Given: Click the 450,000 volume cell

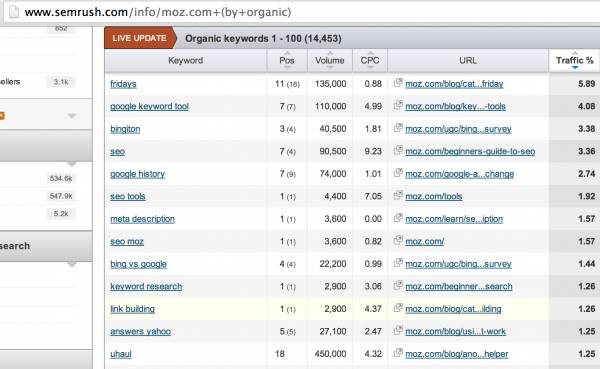Looking at the screenshot, I should 331,354.
